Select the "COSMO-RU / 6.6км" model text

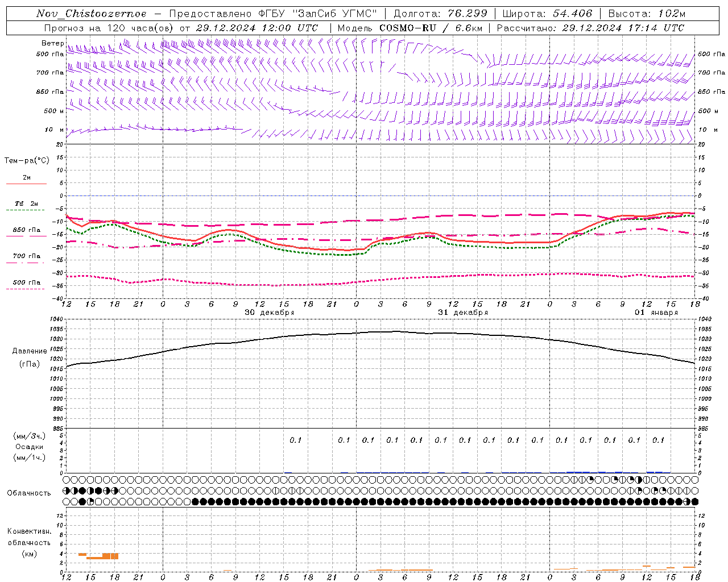(431, 28)
